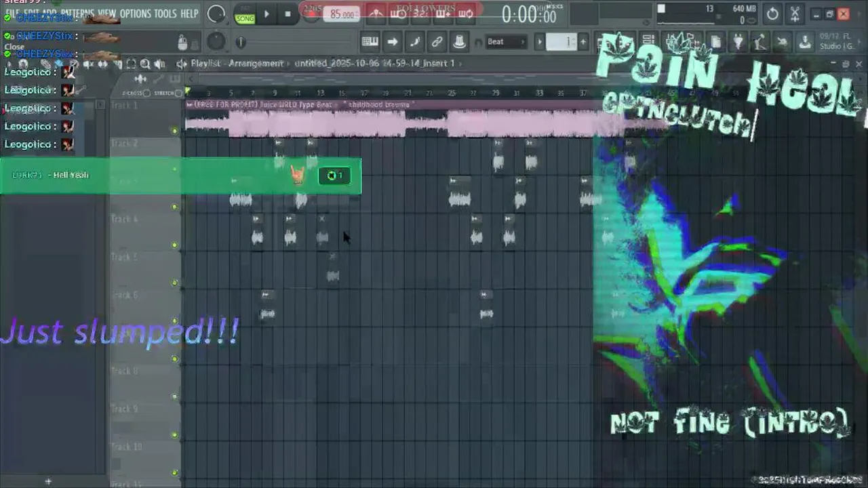Click the stamp icon in the toolbar

point(459,42)
